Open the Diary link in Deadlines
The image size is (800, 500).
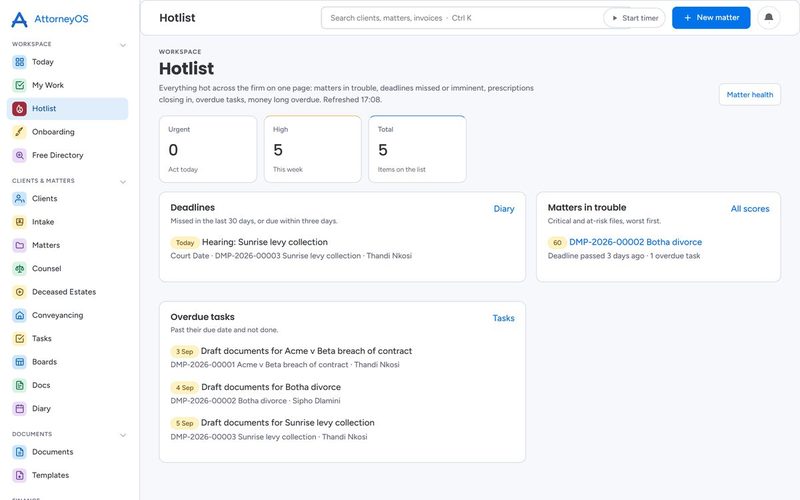(x=504, y=209)
